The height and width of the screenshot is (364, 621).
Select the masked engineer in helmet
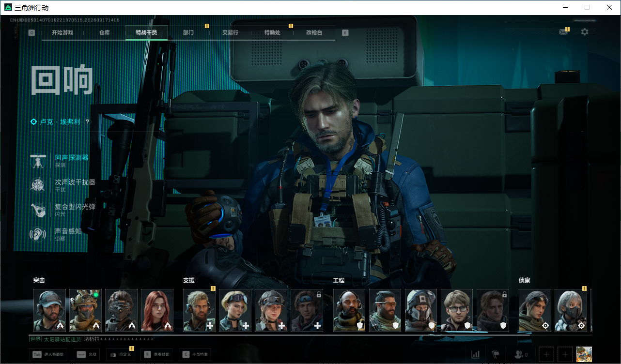coord(421,310)
